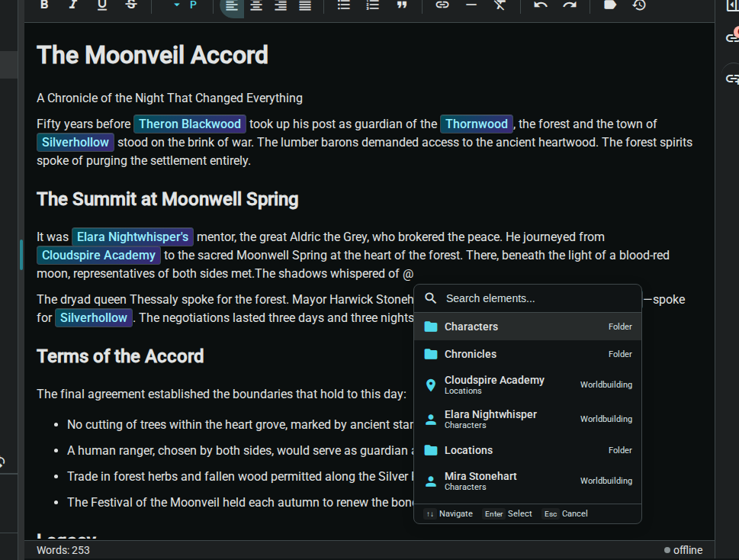This screenshot has width=739, height=560.
Task: Insert a hyperlink via link icon
Action: click(x=442, y=5)
